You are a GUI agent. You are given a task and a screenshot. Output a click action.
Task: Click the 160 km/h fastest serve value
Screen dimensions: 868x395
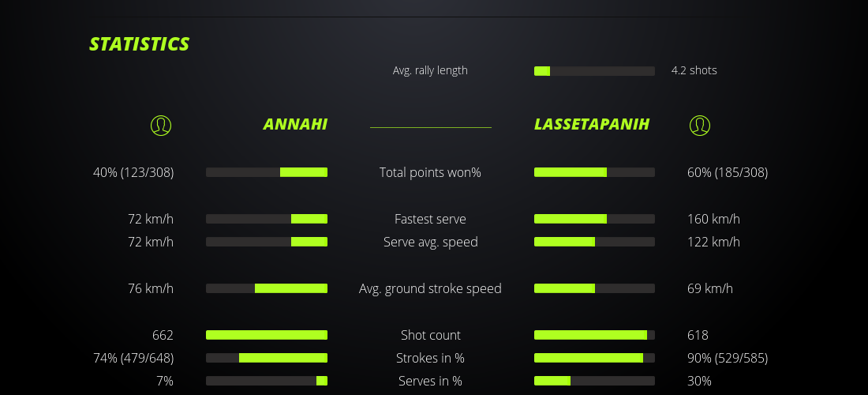tap(713, 219)
